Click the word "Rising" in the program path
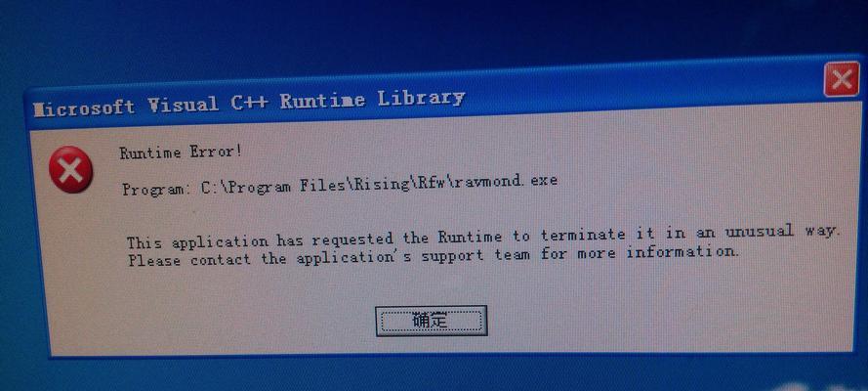This screenshot has height=391, width=868. point(381,185)
